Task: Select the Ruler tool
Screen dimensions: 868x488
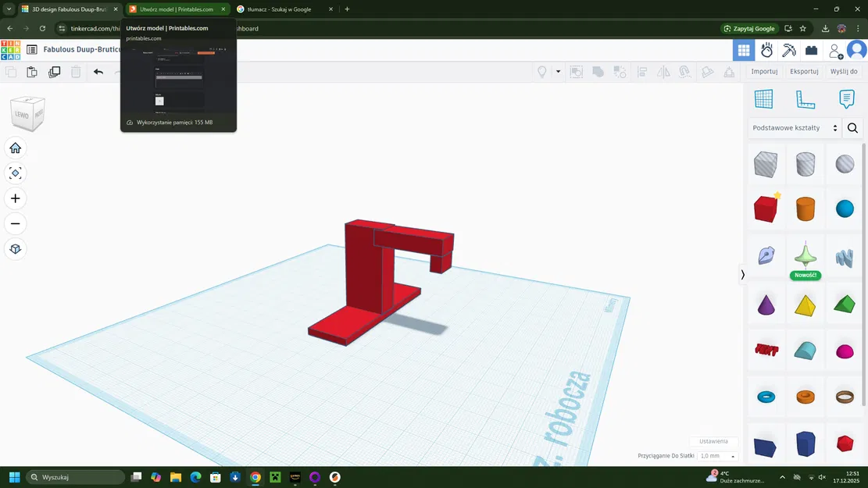Action: 805,99
